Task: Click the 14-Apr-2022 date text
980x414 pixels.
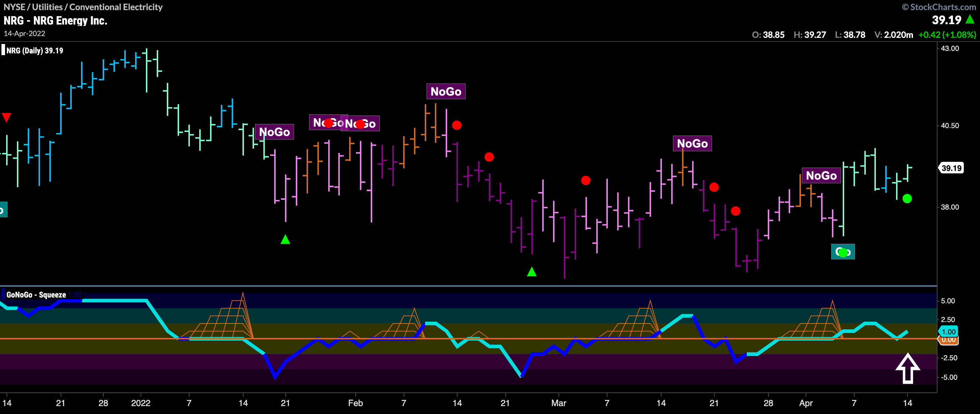Action: tap(24, 34)
